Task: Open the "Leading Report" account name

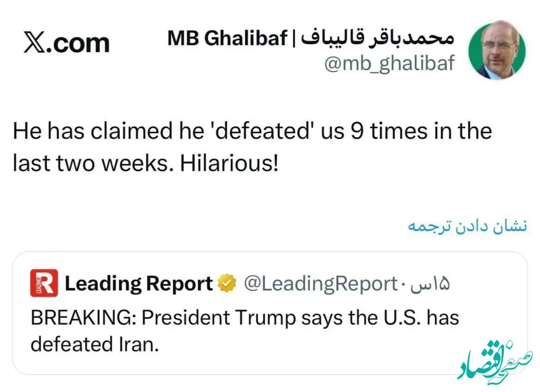Action: click(x=139, y=284)
